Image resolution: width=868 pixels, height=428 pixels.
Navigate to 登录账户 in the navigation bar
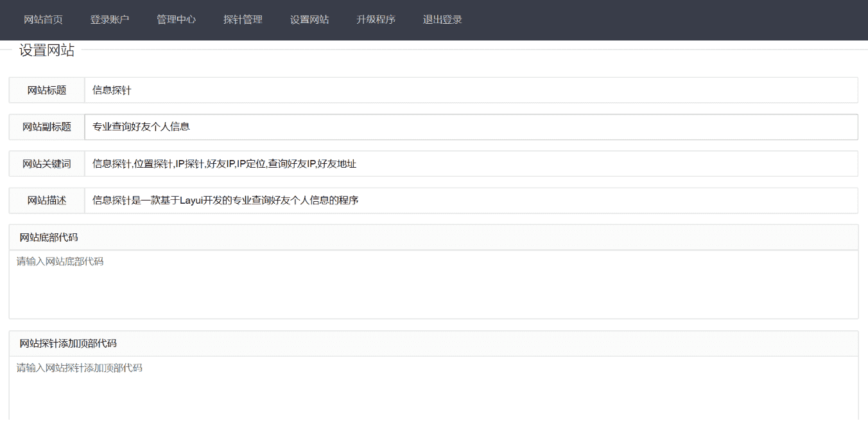tap(110, 20)
